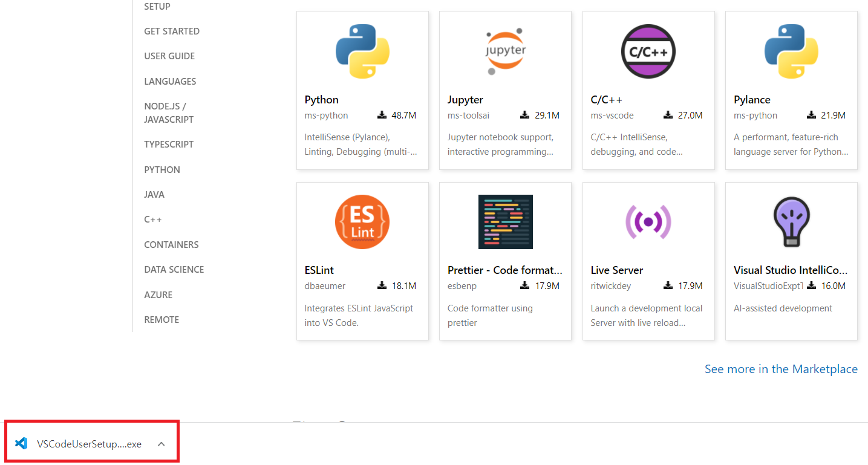Click the dbaeumer publisher name
The image size is (868, 465).
point(325,286)
